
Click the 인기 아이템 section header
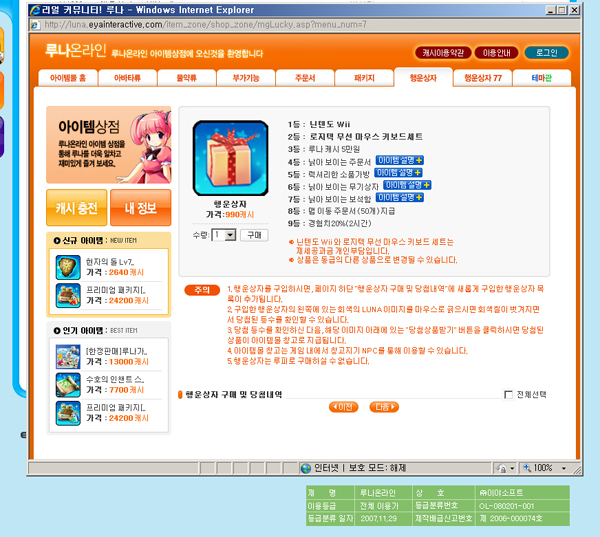coord(95,330)
